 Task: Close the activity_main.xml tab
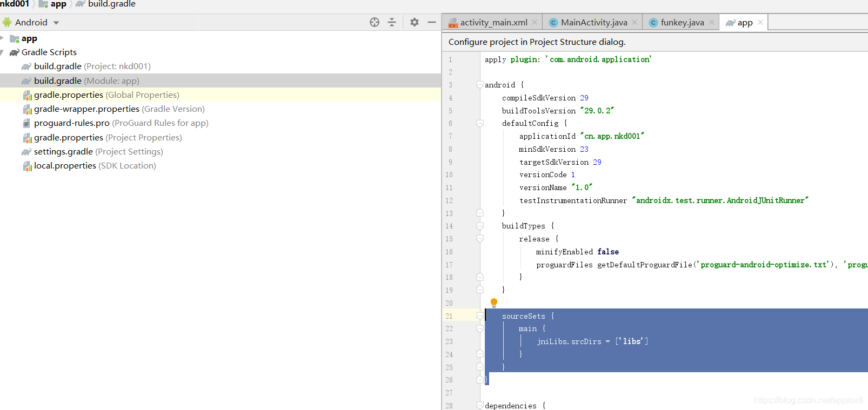point(535,22)
